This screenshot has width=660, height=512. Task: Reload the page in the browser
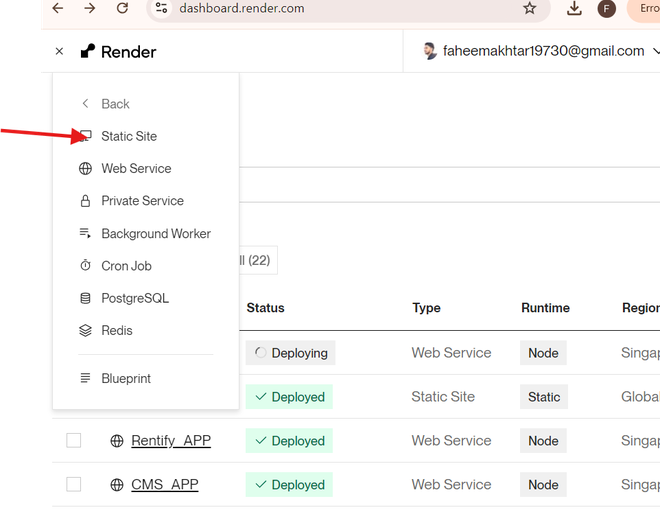122,9
